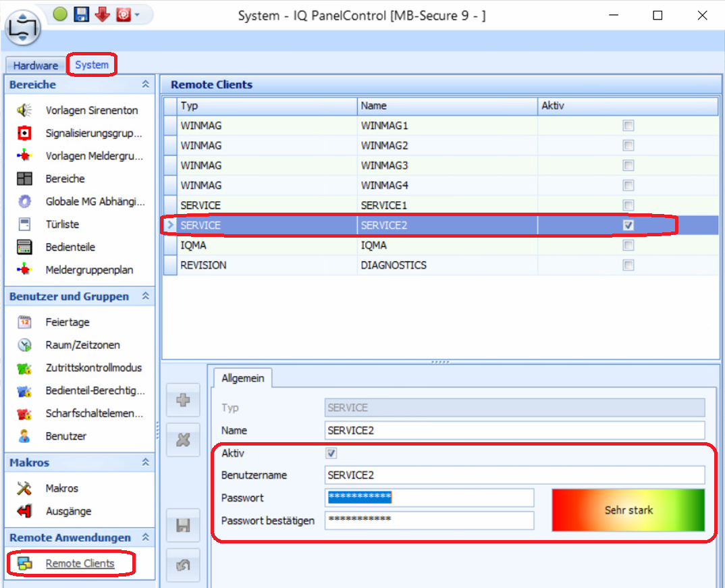Open Vorlagen Sirenenton speaker icon
Image resolution: width=725 pixels, height=588 pixels.
pos(24,110)
